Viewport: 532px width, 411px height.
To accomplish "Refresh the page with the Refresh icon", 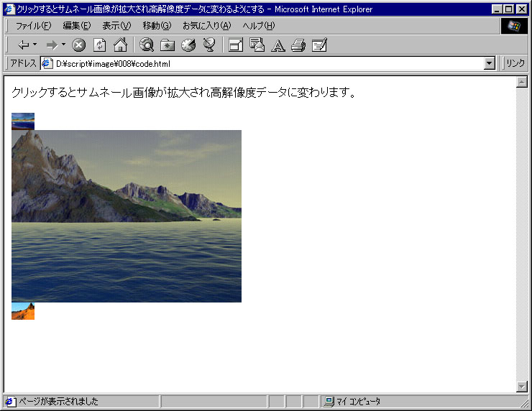I will point(99,45).
